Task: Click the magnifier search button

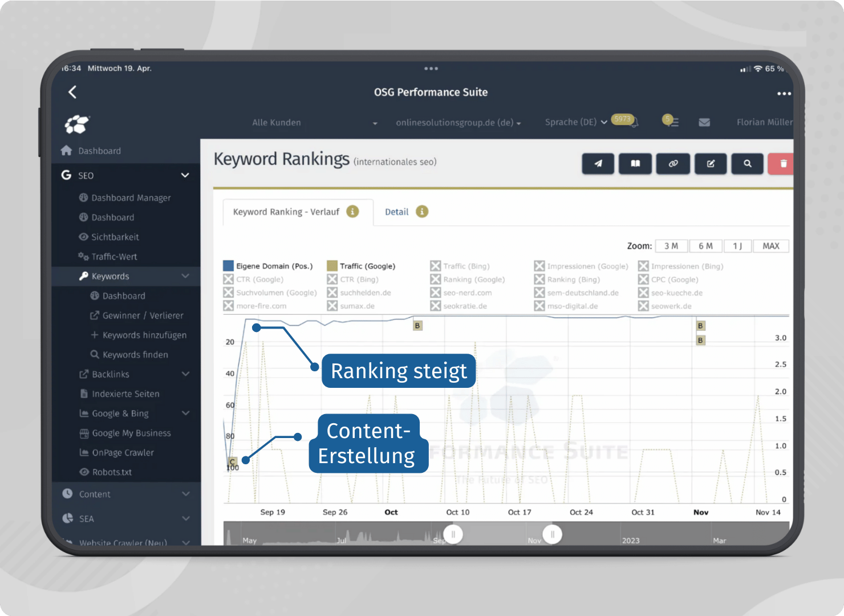Action: click(x=747, y=164)
